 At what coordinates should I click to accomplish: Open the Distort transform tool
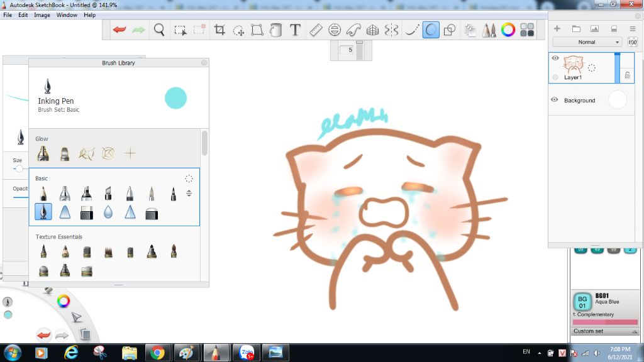click(x=257, y=30)
